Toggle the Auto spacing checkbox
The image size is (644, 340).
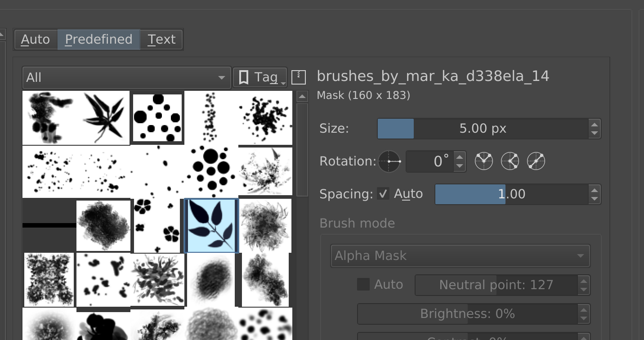383,194
